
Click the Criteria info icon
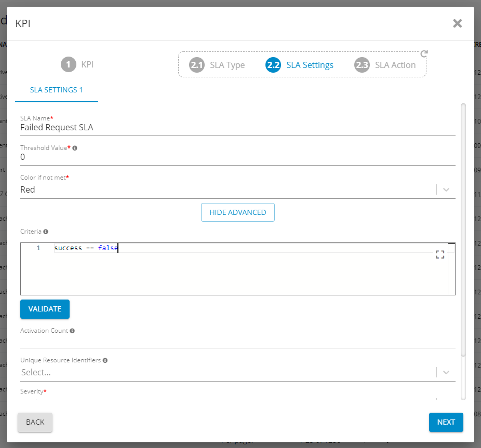[x=46, y=232]
